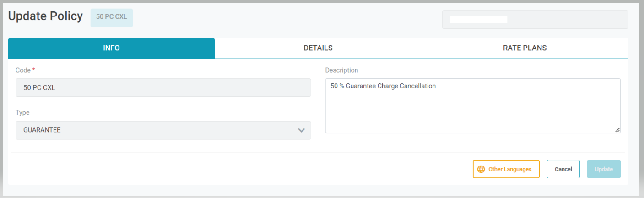Image resolution: width=644 pixels, height=198 pixels.
Task: Grab the Description box resize handle
Action: tap(617, 130)
